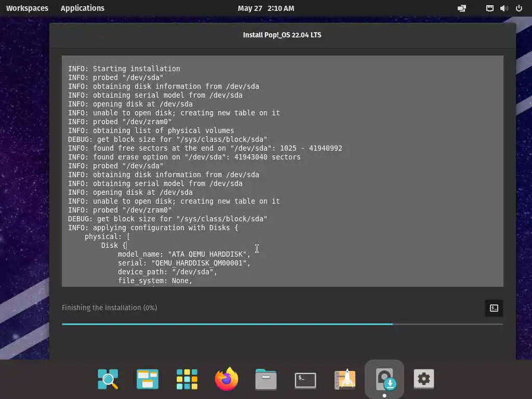The height and width of the screenshot is (399, 532).
Task: Open the Applications menu
Action: [x=83, y=8]
